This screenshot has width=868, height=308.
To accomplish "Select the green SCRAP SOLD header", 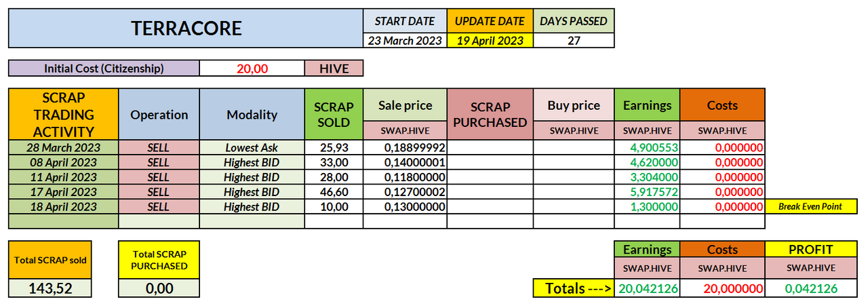I will pos(334,114).
